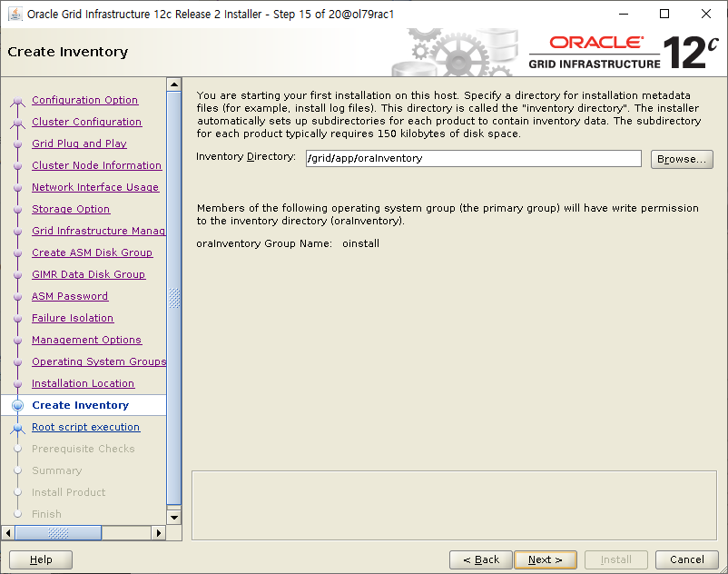Open Operating System Groups step
This screenshot has width=728, height=574.
99,361
